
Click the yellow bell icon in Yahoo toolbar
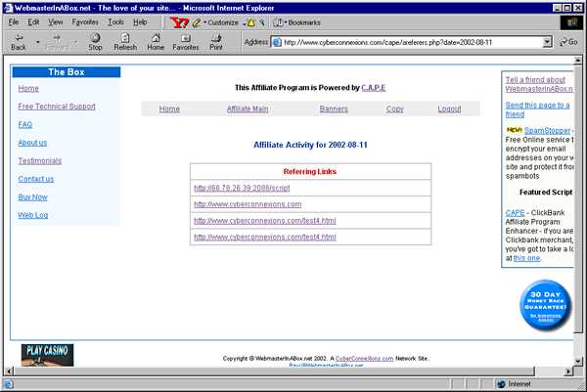[251, 22]
